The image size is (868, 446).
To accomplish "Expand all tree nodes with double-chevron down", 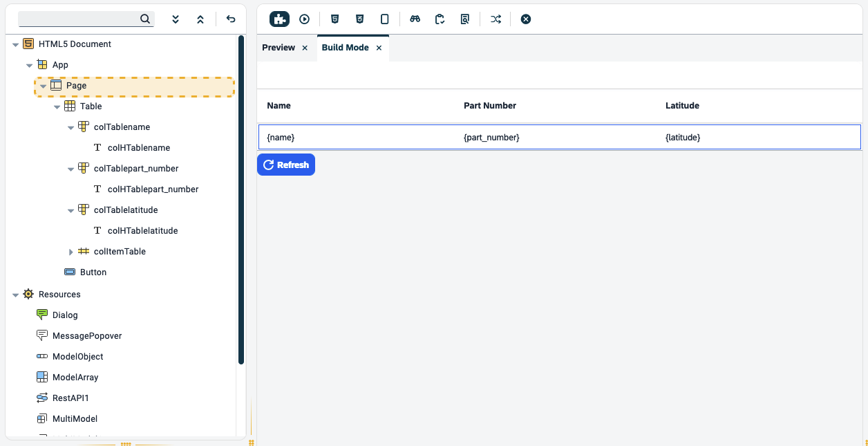I will coord(176,19).
